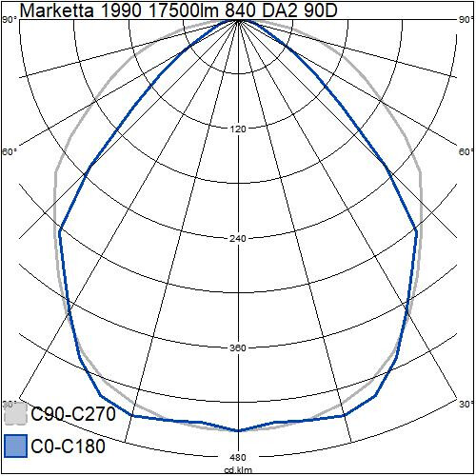This screenshot has height=476, width=476.
Task: Click the 480 intensity ring label
Action: pyautogui.click(x=238, y=457)
